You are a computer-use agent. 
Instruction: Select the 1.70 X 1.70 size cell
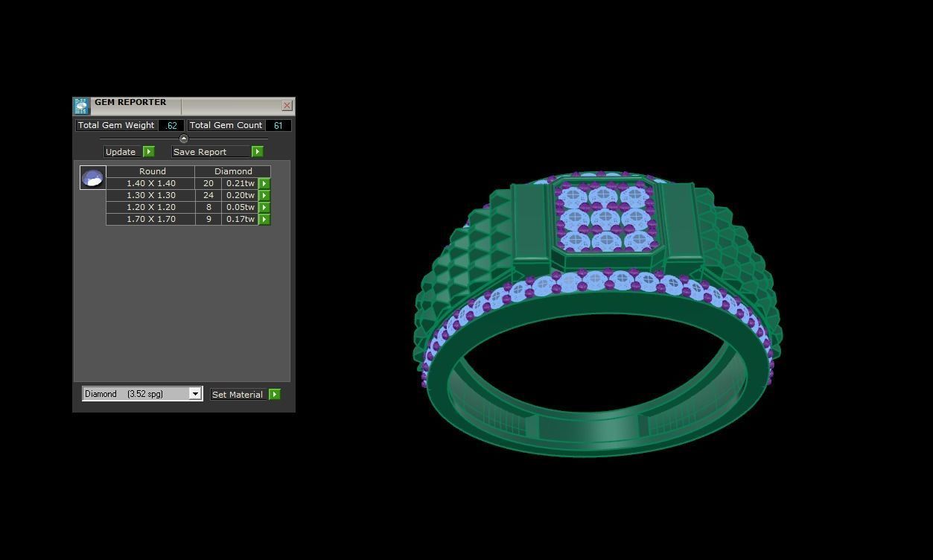click(151, 219)
